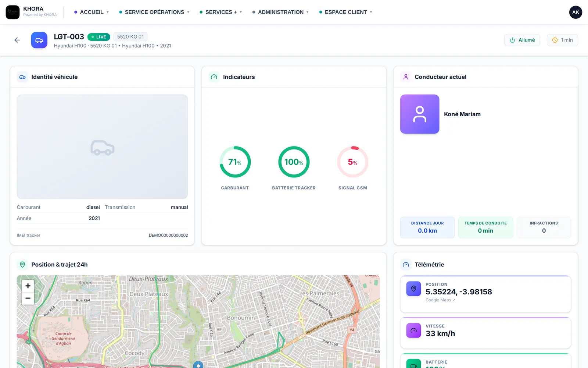Expand the ESPACE CLIENT menu
This screenshot has width=588, height=368.
click(x=346, y=12)
